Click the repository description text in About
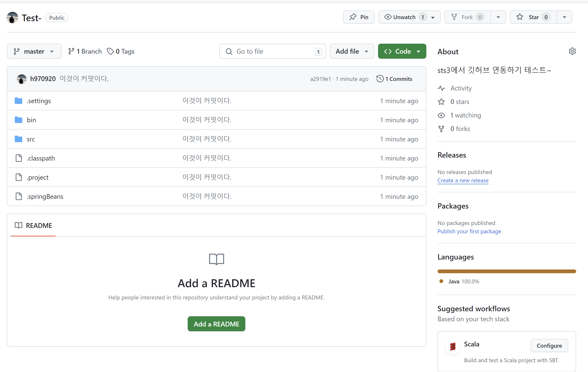The image size is (588, 372). pos(494,70)
